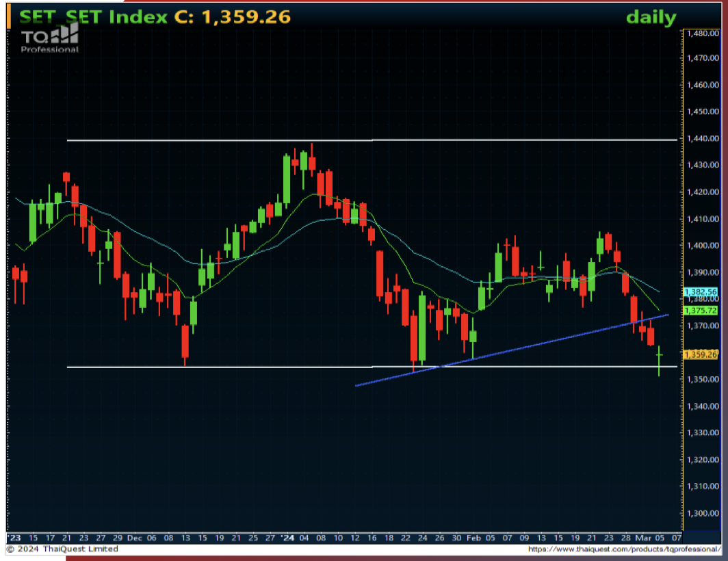Click the 1,450.00 price axis label
The width and height of the screenshot is (728, 561).
pyautogui.click(x=703, y=112)
